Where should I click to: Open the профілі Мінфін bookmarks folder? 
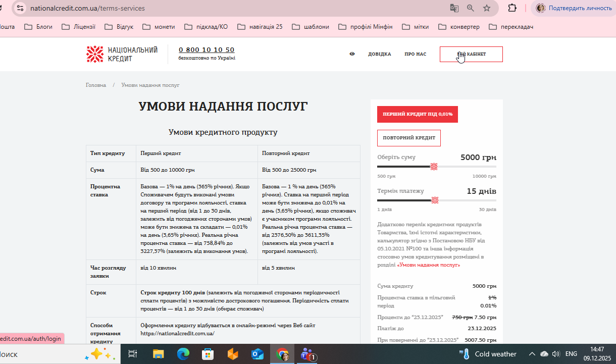(x=366, y=27)
